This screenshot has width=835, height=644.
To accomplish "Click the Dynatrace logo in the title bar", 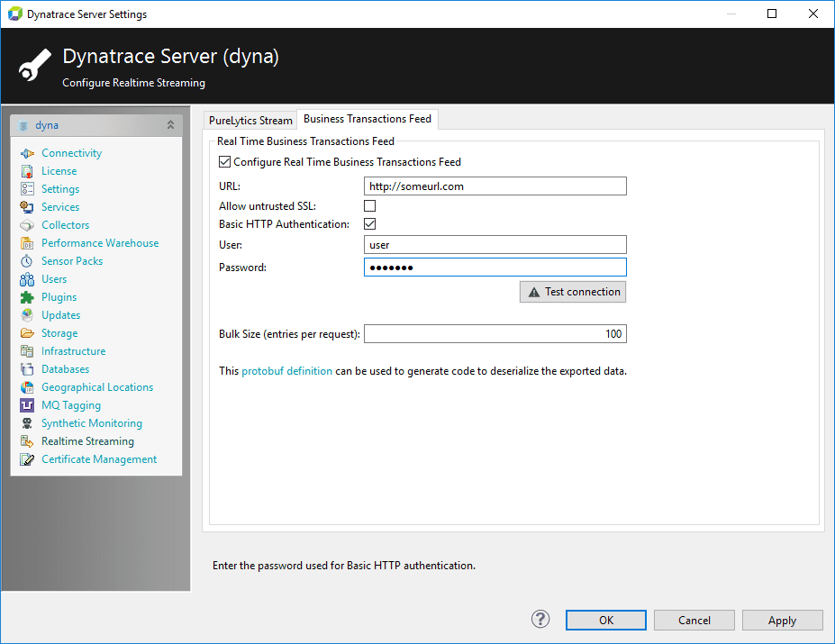I will coord(15,14).
